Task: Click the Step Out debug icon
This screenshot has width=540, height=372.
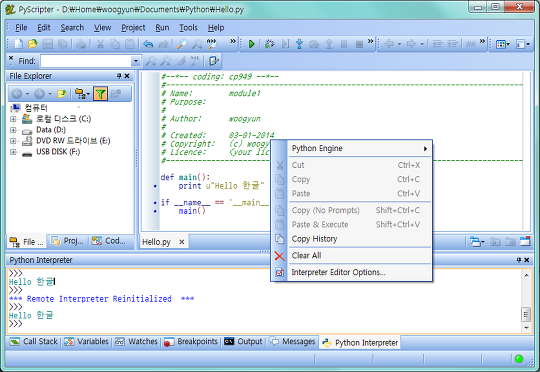Action: (329, 44)
